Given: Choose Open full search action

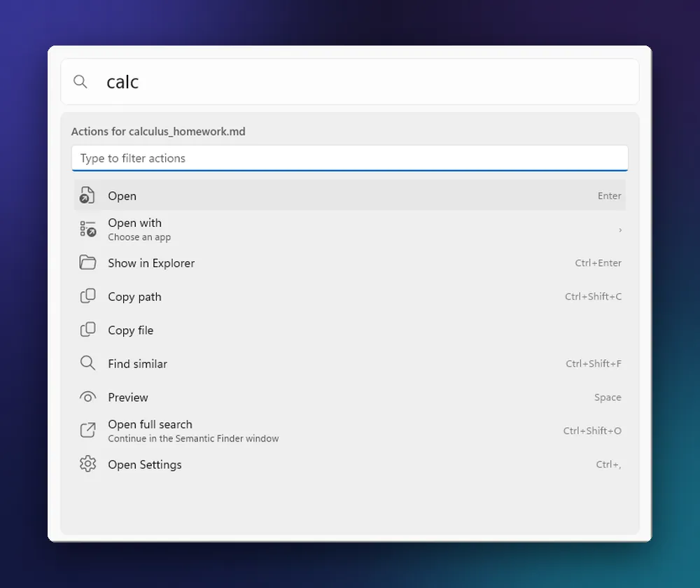Looking at the screenshot, I should pos(350,430).
